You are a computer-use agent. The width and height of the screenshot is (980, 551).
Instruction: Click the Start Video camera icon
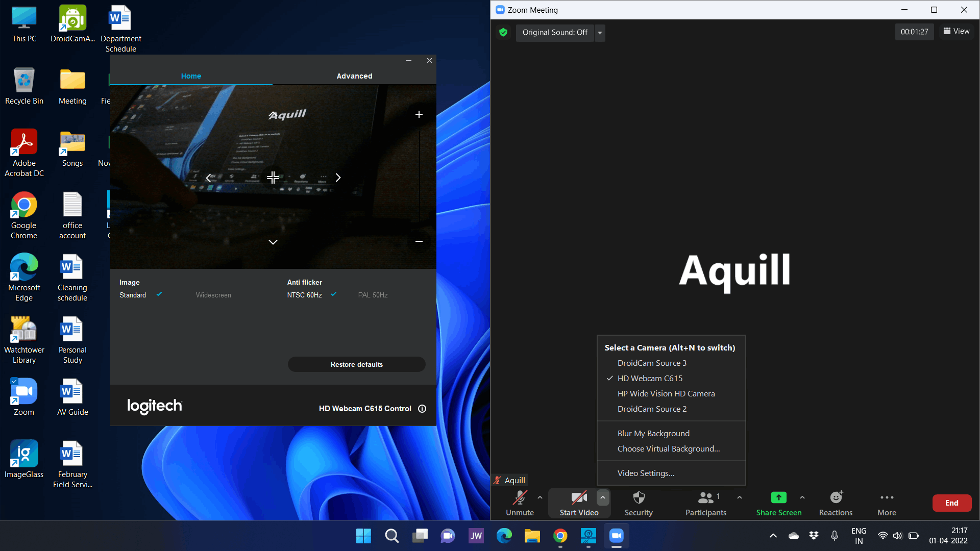pos(579,498)
